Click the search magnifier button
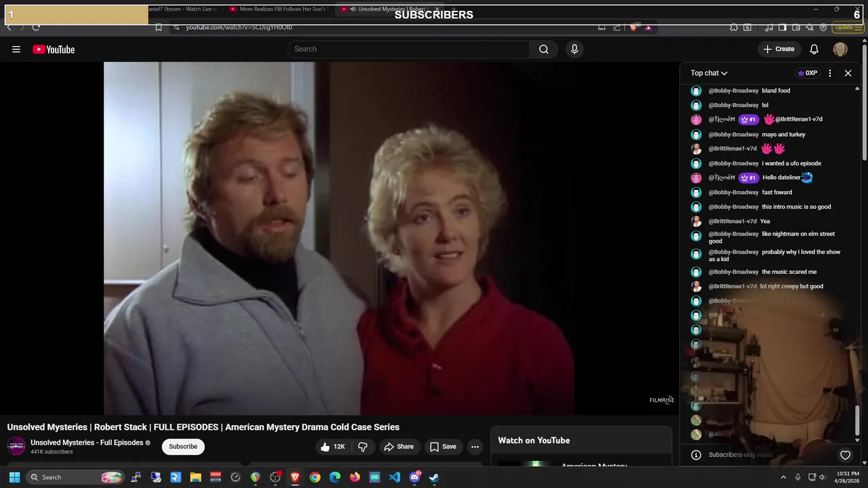Viewport: 868px width, 488px height. pos(544,49)
